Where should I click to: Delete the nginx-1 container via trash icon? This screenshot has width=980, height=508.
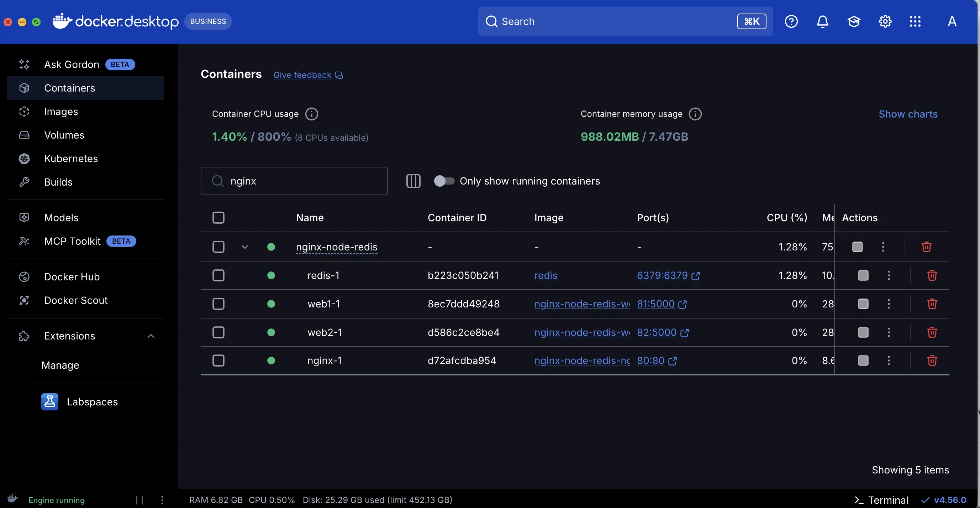pyautogui.click(x=932, y=360)
